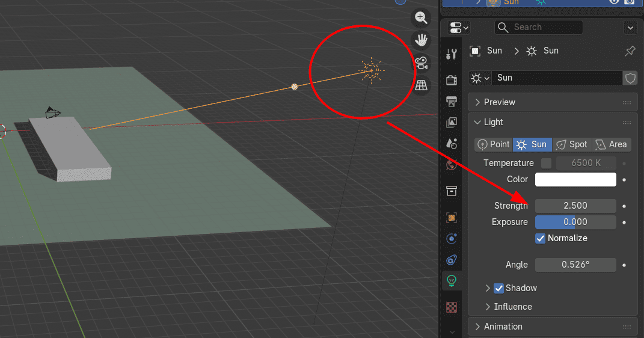Image resolution: width=644 pixels, height=338 pixels.
Task: Switch perspective/orthographic with the grid icon
Action: (x=421, y=85)
